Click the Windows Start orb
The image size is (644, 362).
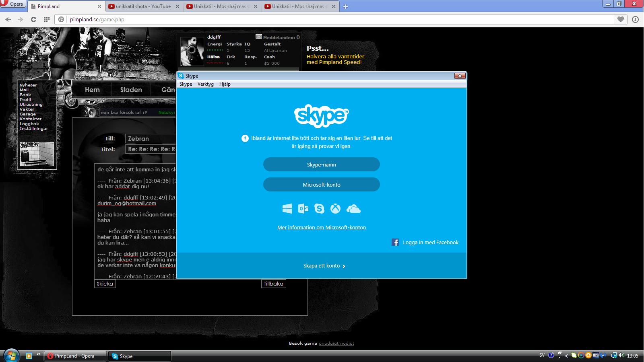tap(10, 356)
